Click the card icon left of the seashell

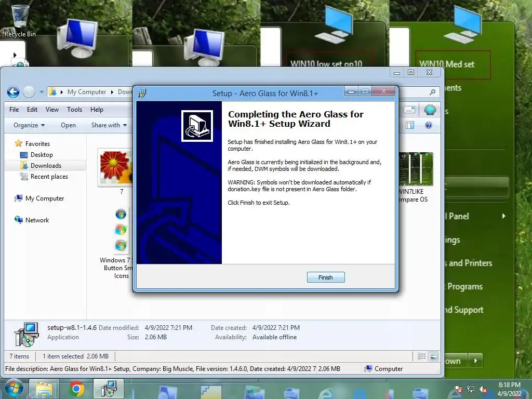pyautogui.click(x=409, y=110)
